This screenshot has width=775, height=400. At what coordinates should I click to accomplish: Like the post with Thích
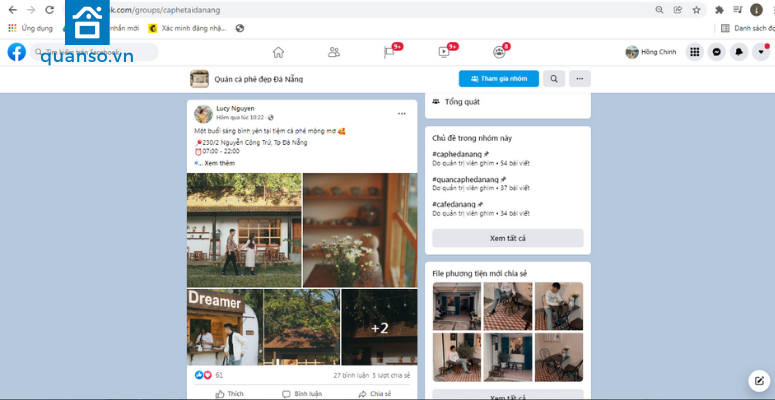click(230, 394)
